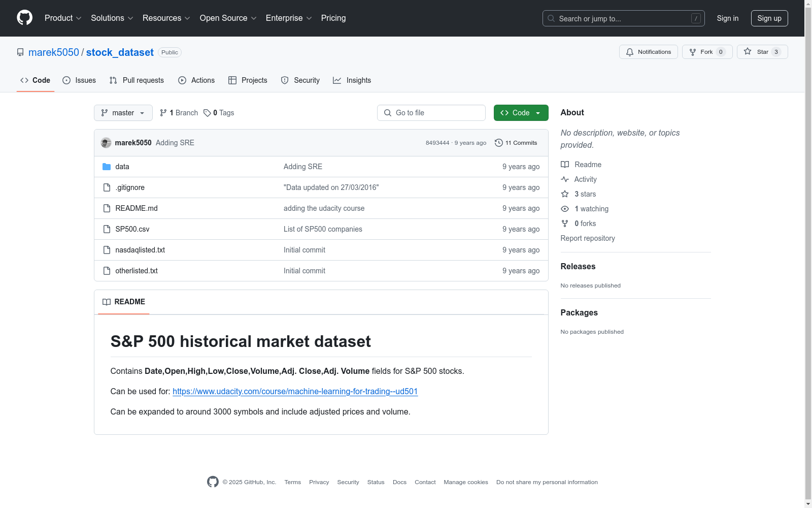Open the Product dropdown menu
812x508 pixels.
tap(63, 18)
